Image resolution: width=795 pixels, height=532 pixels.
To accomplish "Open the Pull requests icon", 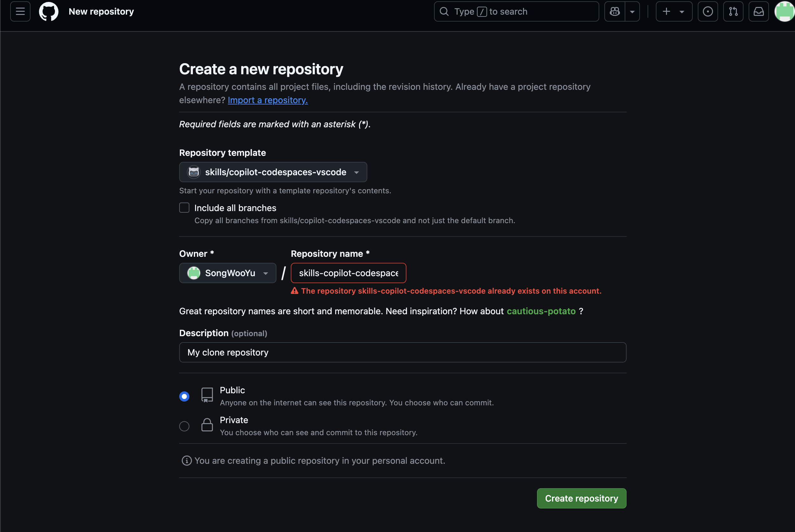I will (733, 11).
